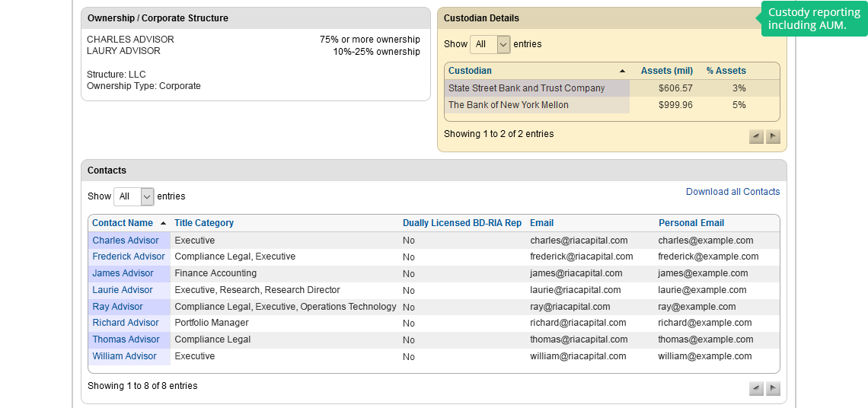The width and height of the screenshot is (868, 408).
Task: Click the Custodian column sort arrow
Action: tap(622, 71)
